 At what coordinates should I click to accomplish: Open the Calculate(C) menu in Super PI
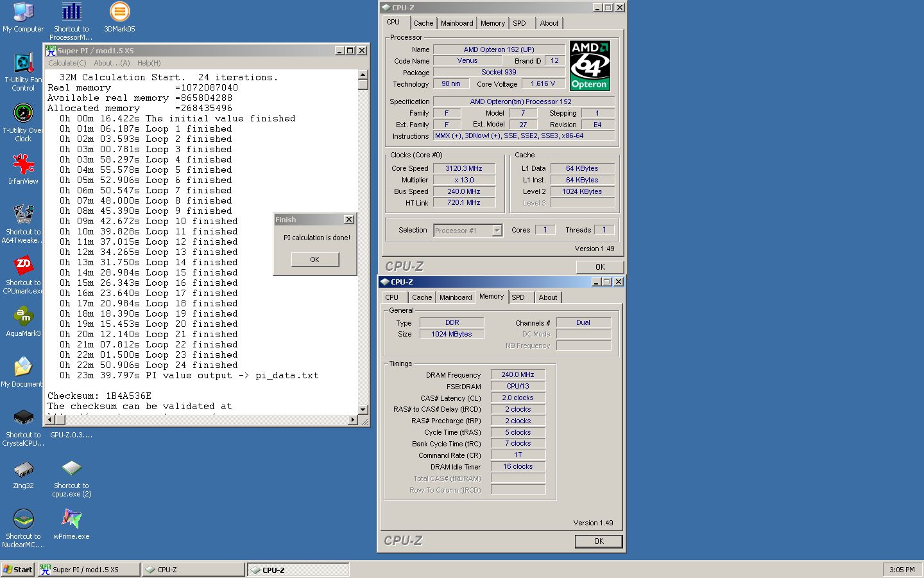click(67, 63)
